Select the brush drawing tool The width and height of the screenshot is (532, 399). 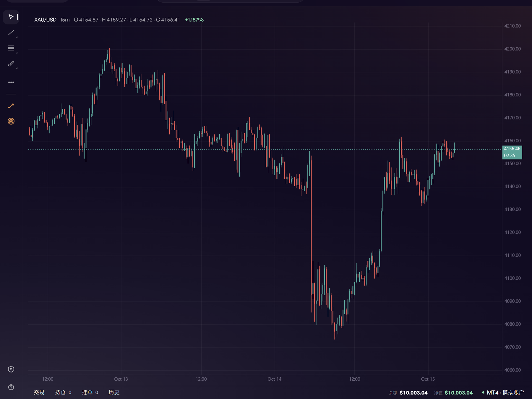(x=11, y=64)
